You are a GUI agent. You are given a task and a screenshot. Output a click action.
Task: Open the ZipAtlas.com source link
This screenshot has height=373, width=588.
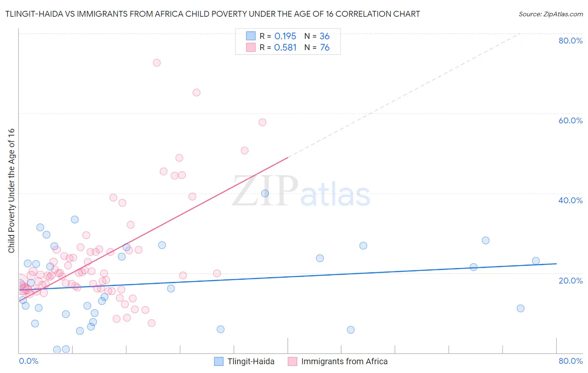tap(551, 14)
